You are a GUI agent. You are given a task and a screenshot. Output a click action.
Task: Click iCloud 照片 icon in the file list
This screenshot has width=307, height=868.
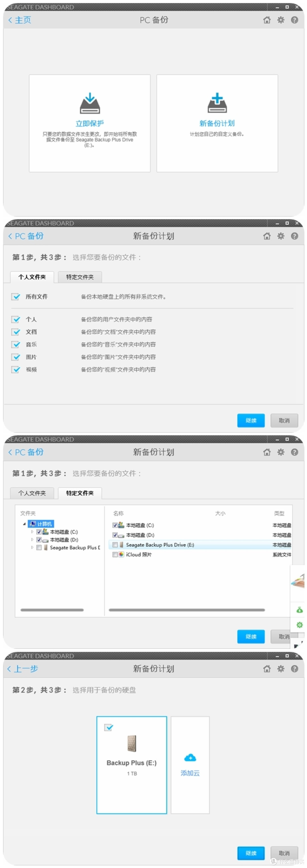pos(121,554)
